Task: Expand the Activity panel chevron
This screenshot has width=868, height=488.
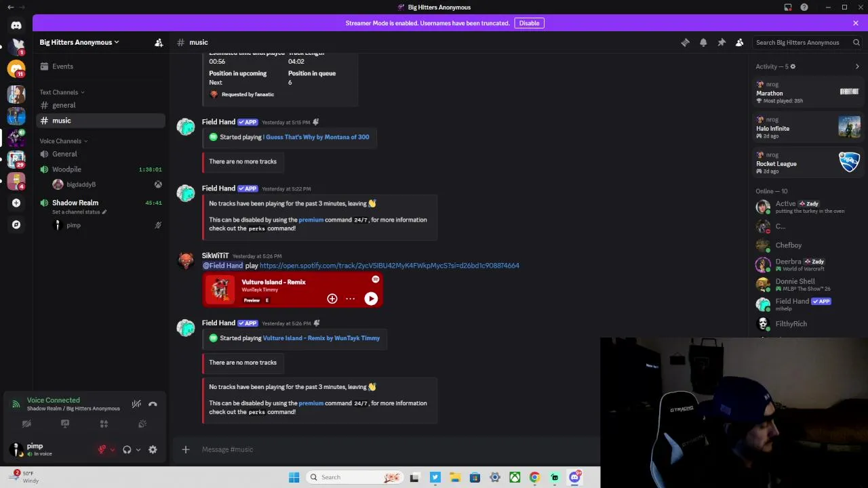Action: 857,66
